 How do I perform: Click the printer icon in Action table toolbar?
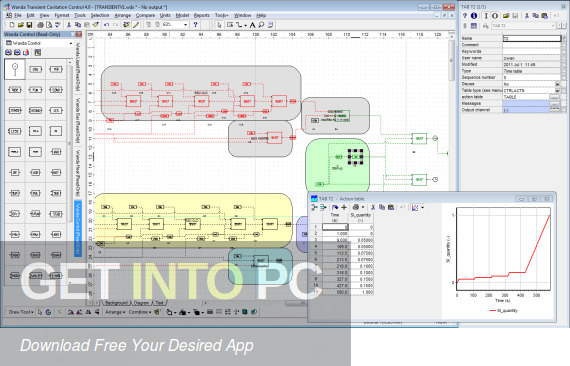(356, 208)
